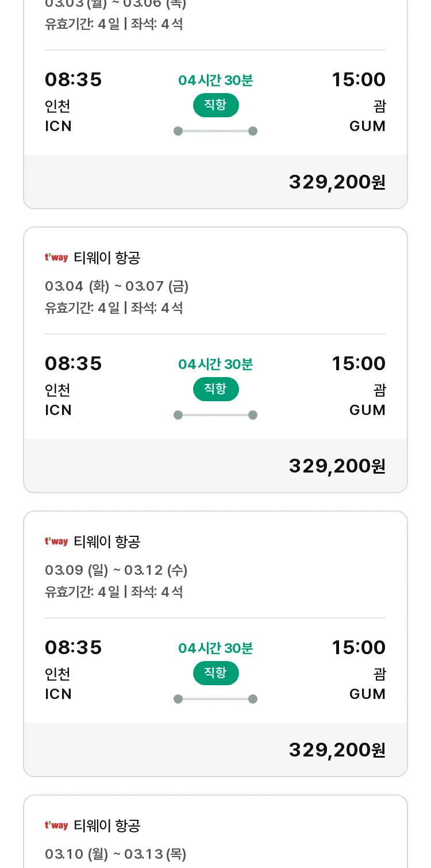Click the route line on 03.09 flight
Screen dimensions: 431x868
pos(215,699)
